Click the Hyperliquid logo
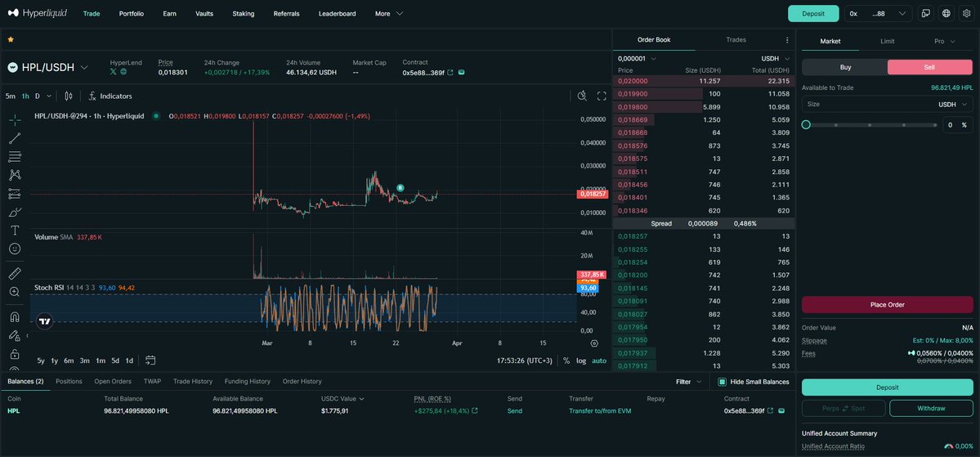Image resolution: width=980 pixels, height=457 pixels. (x=38, y=13)
